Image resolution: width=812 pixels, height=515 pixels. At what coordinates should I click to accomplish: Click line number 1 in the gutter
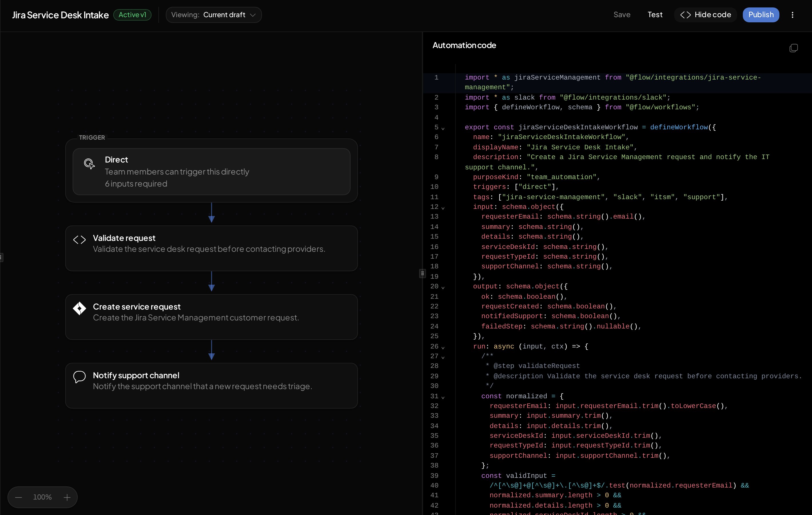pyautogui.click(x=436, y=78)
